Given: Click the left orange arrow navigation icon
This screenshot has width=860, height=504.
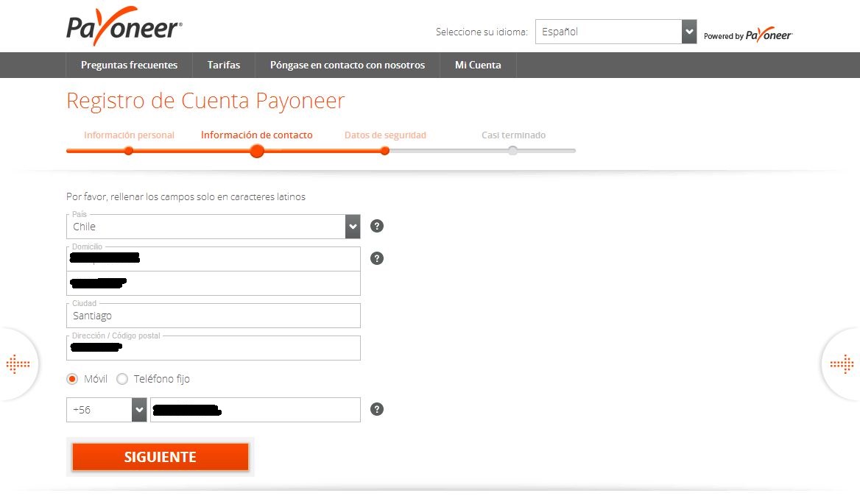Looking at the screenshot, I should point(17,363).
